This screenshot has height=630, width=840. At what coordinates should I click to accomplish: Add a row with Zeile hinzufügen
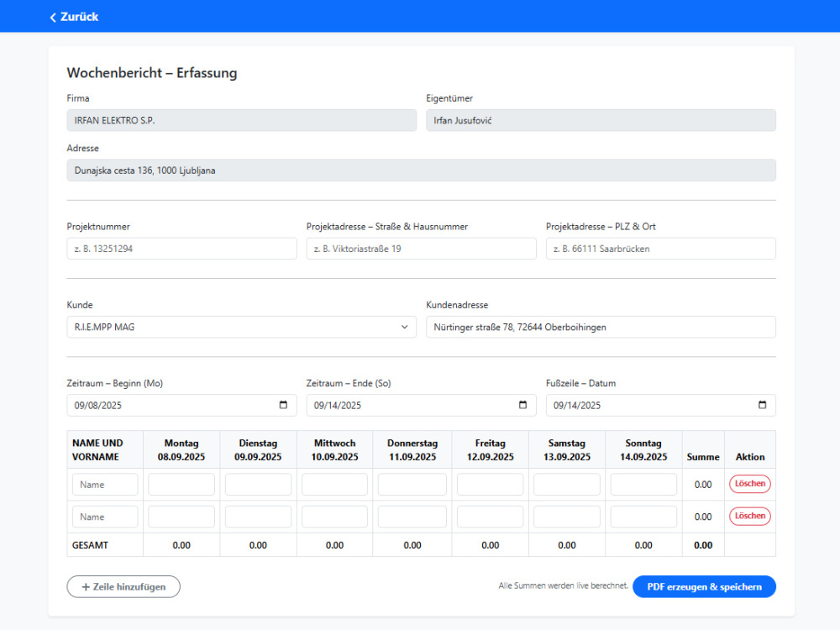(x=123, y=586)
